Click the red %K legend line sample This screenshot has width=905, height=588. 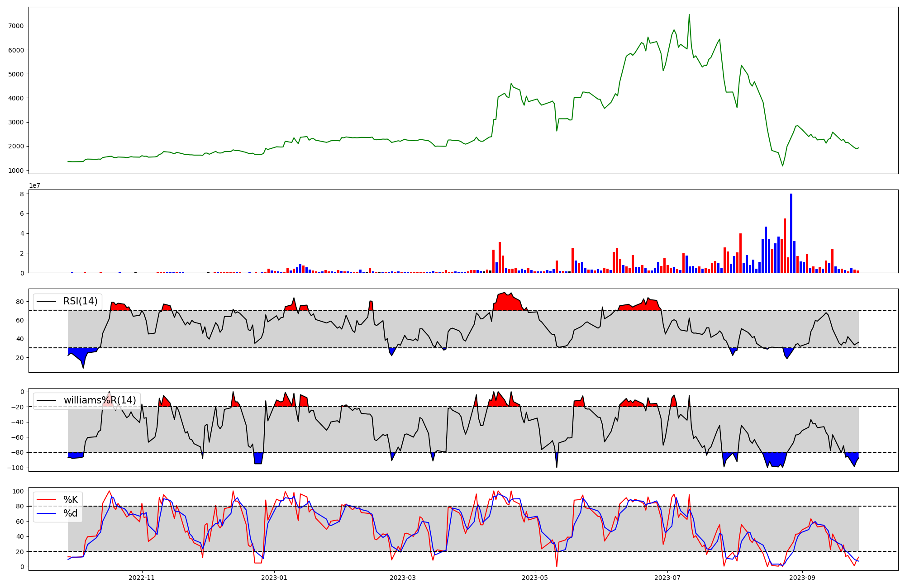(46, 500)
